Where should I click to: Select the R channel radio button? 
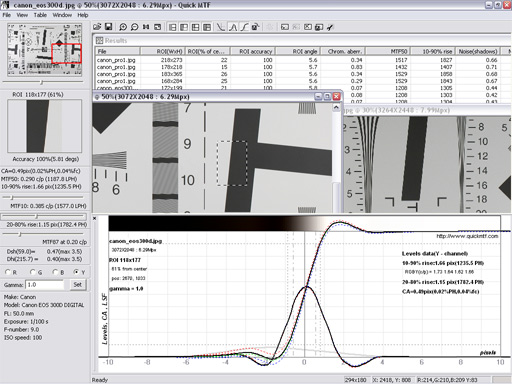(x=8, y=272)
